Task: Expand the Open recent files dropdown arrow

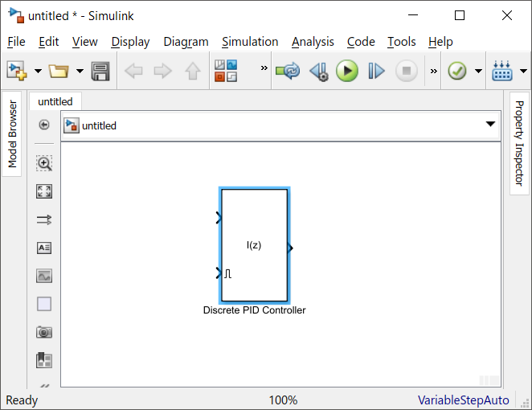Action: pos(80,71)
